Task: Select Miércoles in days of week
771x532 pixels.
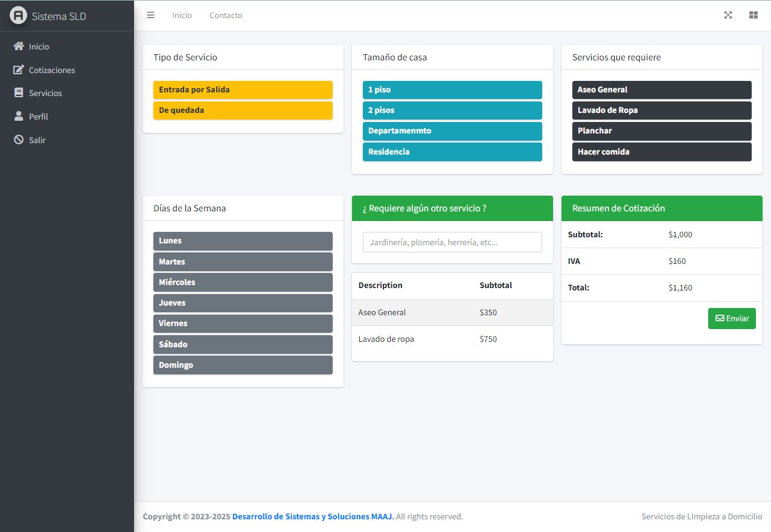Action: tap(243, 282)
